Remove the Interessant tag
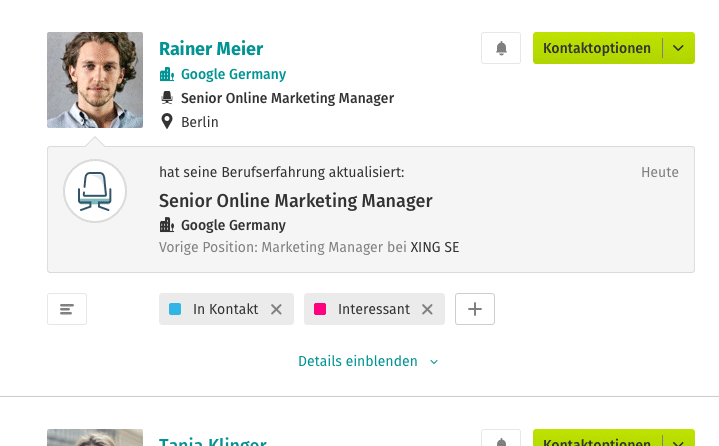This screenshot has width=719, height=446. tap(427, 309)
